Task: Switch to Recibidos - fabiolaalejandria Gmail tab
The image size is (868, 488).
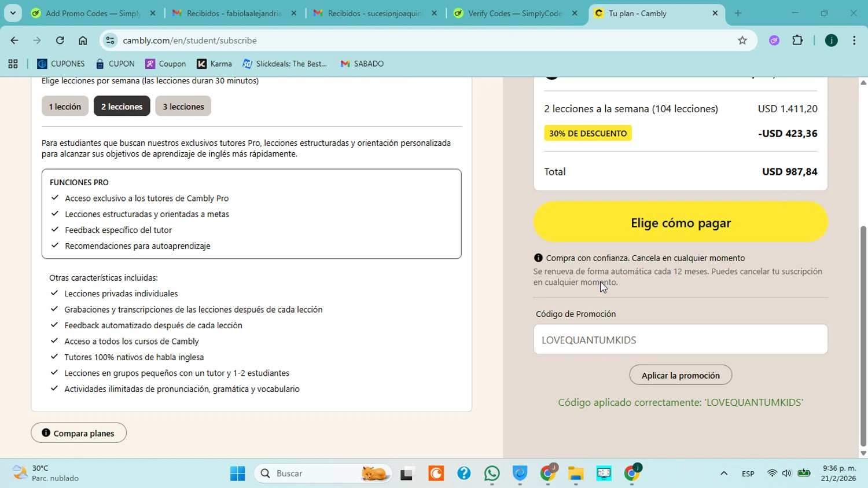Action: click(234, 13)
